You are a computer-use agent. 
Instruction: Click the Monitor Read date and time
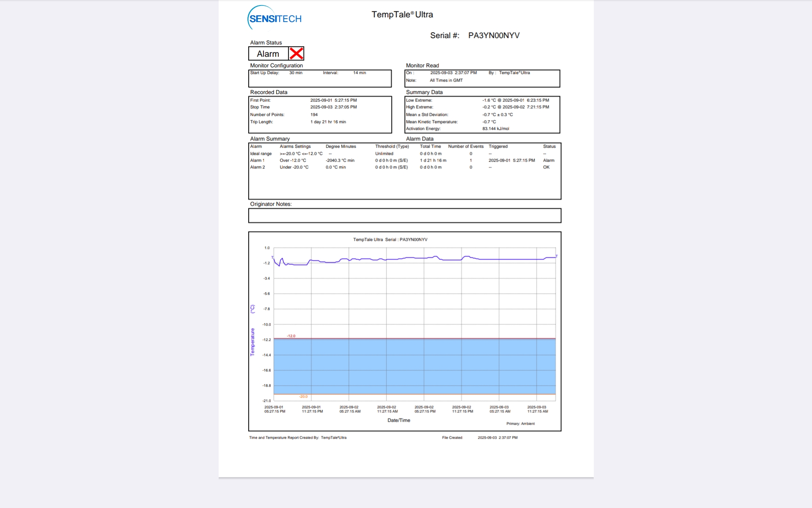(453, 73)
